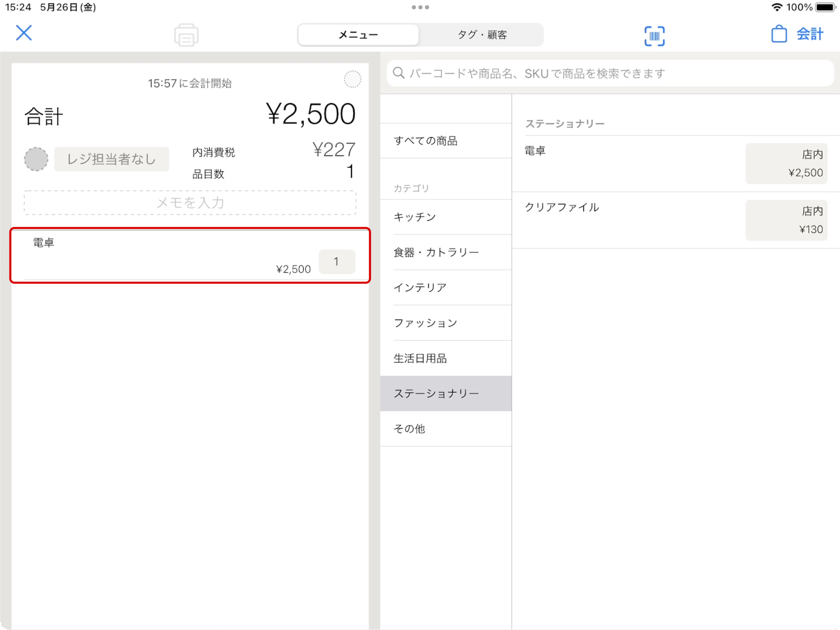Tap the 内消費税 ¥227 amount
Screen dimensions: 840x630
[x=334, y=149]
